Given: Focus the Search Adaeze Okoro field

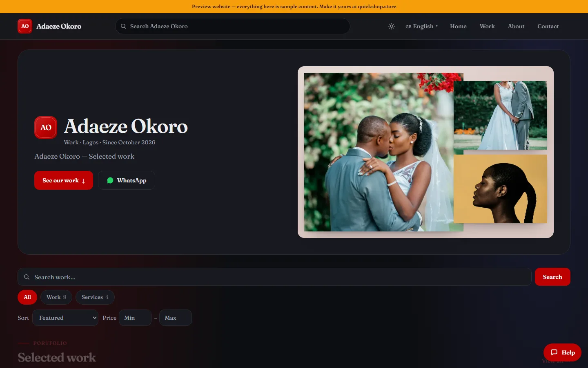Looking at the screenshot, I should [233, 26].
